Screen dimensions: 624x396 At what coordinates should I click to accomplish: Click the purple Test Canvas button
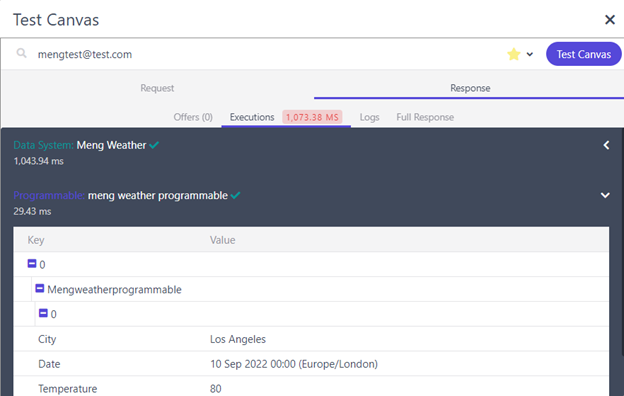pos(583,54)
